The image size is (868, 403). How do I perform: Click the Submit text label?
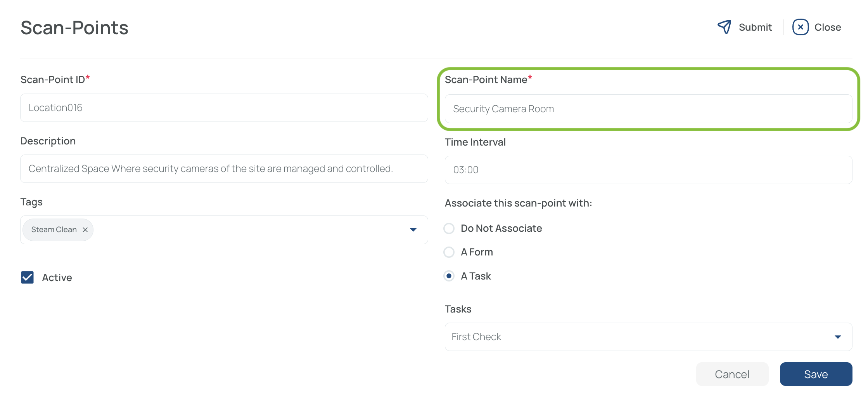(x=755, y=27)
